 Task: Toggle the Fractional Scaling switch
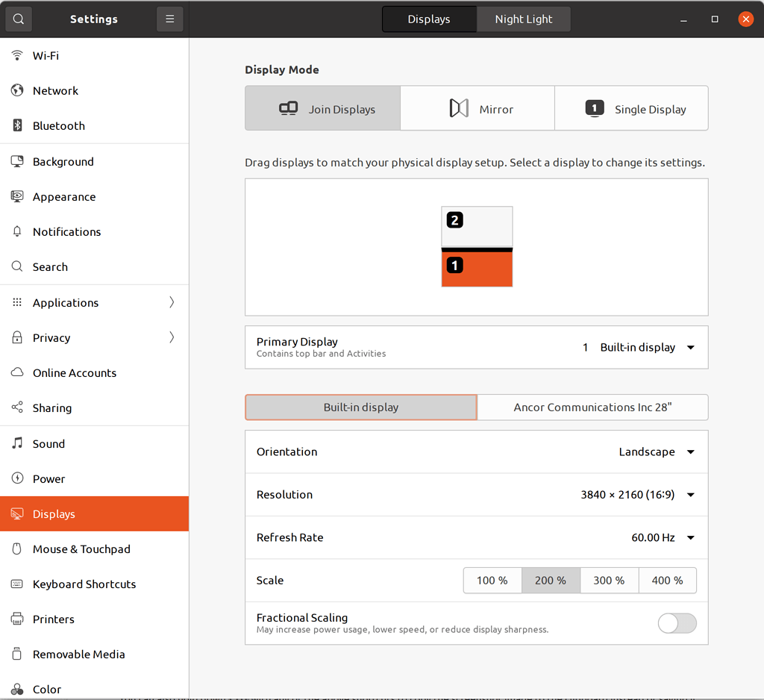[x=677, y=623]
